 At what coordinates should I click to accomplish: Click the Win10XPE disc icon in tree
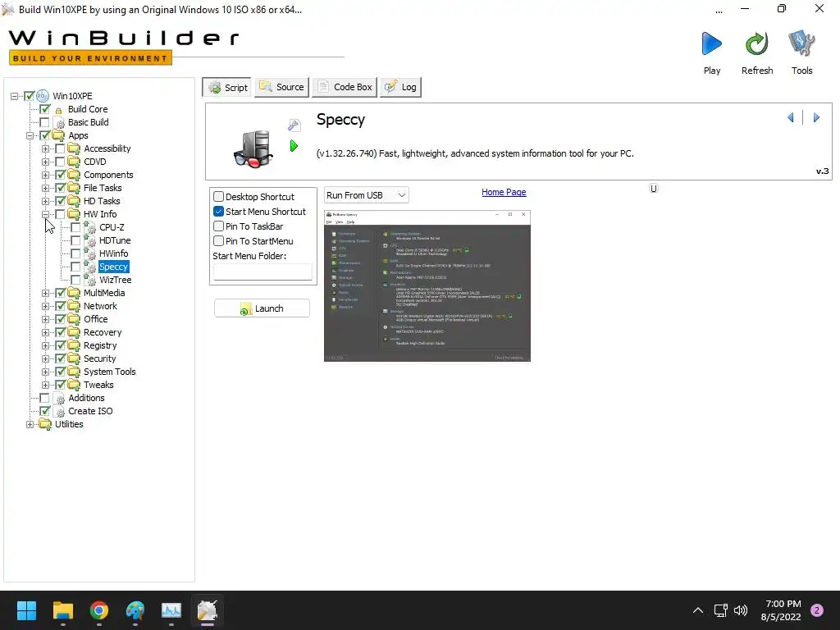(43, 96)
